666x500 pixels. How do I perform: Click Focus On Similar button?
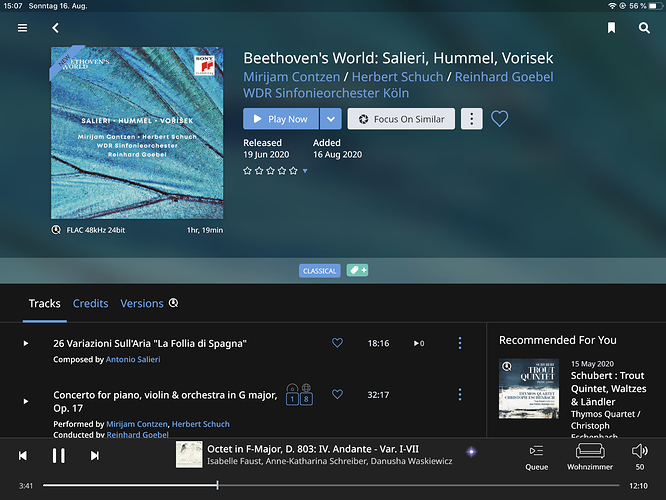[401, 119]
